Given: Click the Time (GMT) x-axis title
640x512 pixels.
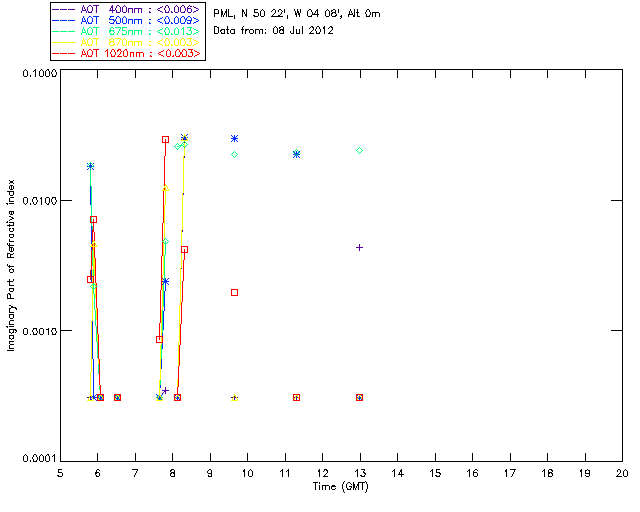Looking at the screenshot, I should point(341,485).
